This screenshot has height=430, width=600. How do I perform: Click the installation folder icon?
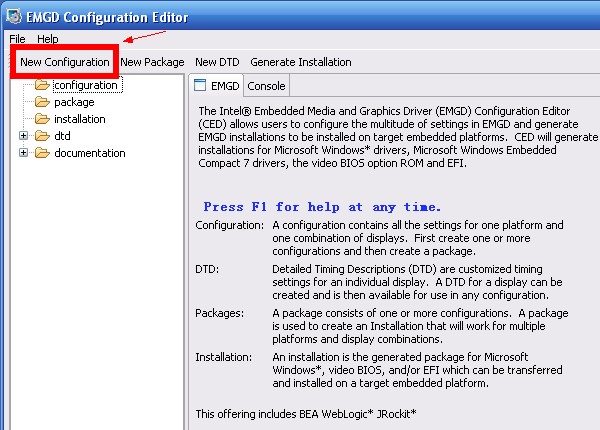point(42,119)
